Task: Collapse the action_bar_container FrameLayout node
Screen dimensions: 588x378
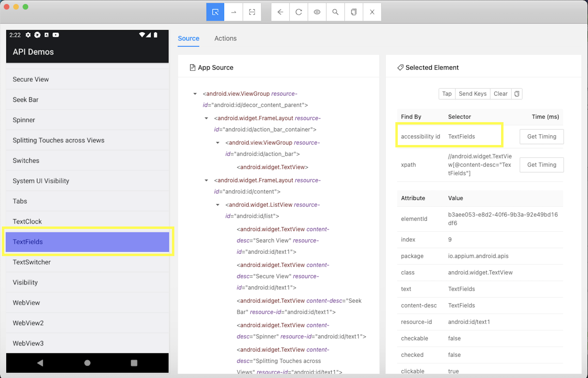Action: [206, 118]
